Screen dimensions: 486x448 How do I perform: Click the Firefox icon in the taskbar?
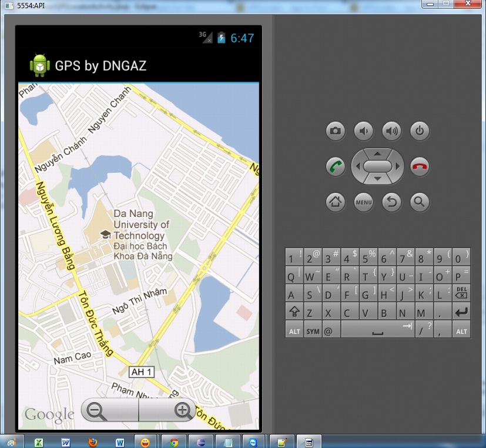pyautogui.click(x=92, y=442)
